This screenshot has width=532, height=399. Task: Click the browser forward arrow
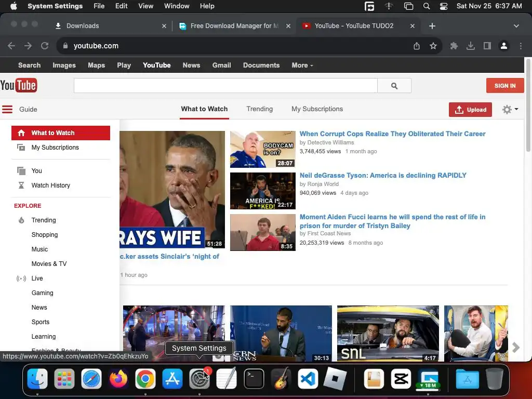[x=28, y=46]
